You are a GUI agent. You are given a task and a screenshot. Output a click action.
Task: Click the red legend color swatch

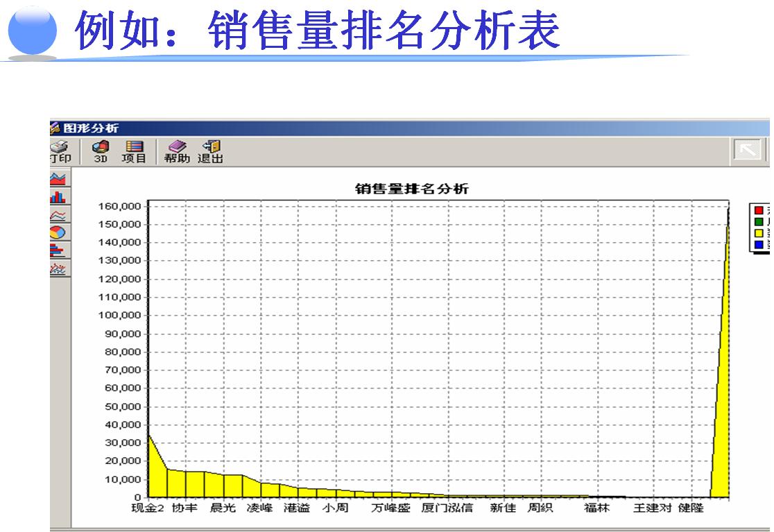759,211
